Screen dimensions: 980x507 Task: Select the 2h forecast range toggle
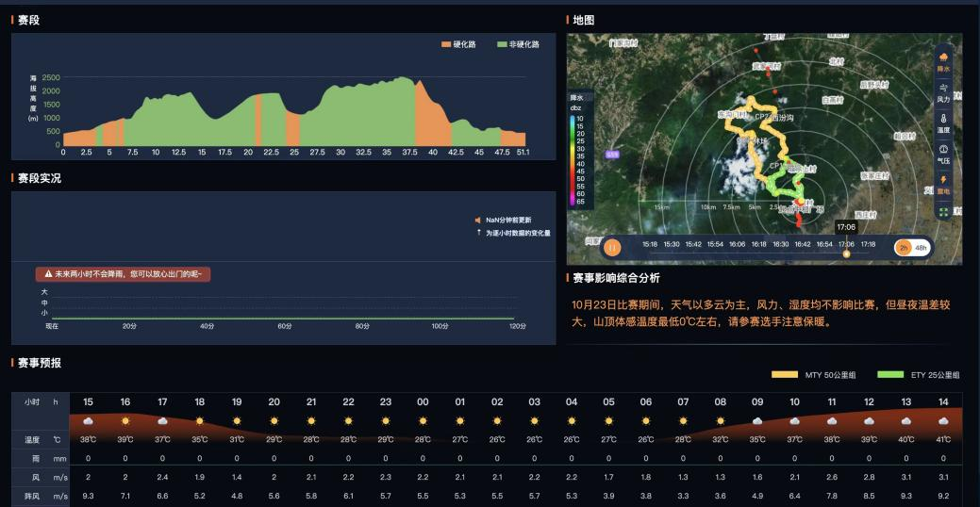[x=903, y=247]
